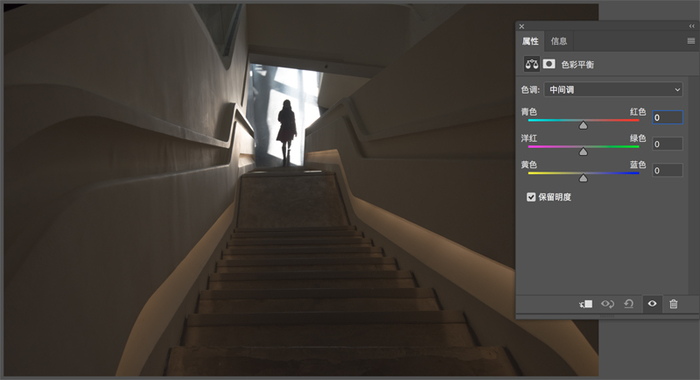Click the 洋红-绿色 slider handle

tap(583, 152)
